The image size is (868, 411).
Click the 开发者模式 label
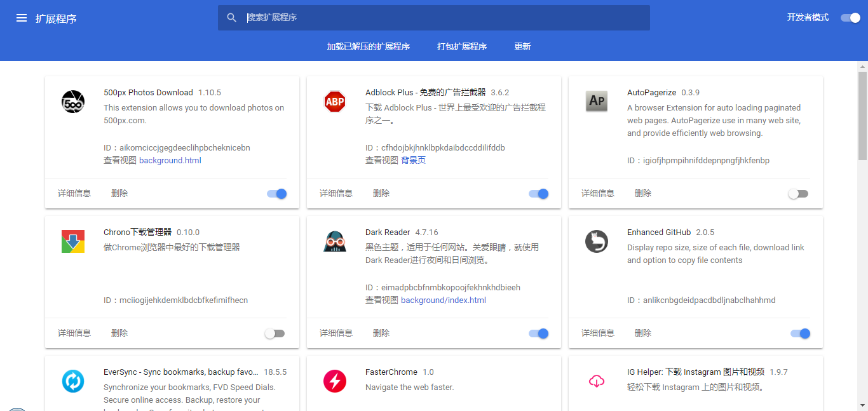point(808,18)
